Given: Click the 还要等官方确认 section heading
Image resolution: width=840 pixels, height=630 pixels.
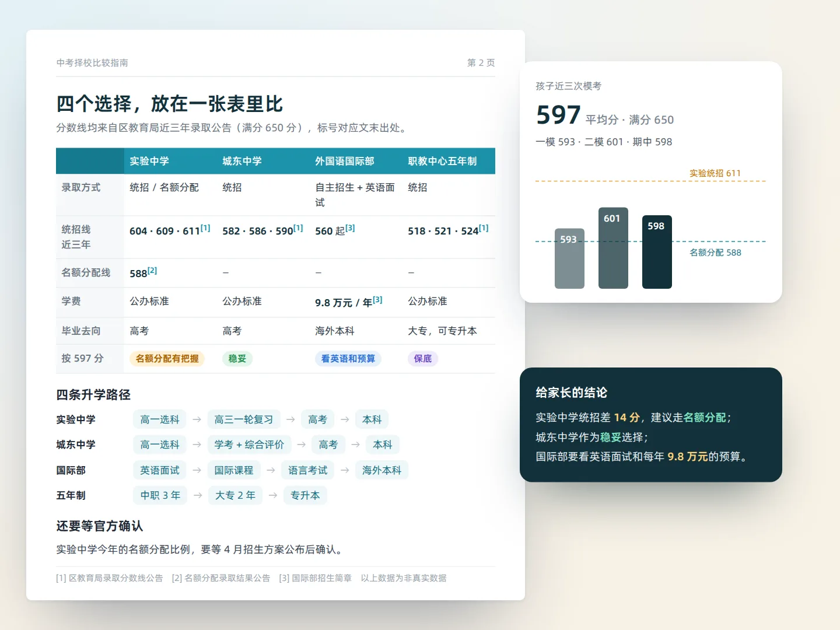Looking at the screenshot, I should pyautogui.click(x=100, y=526).
